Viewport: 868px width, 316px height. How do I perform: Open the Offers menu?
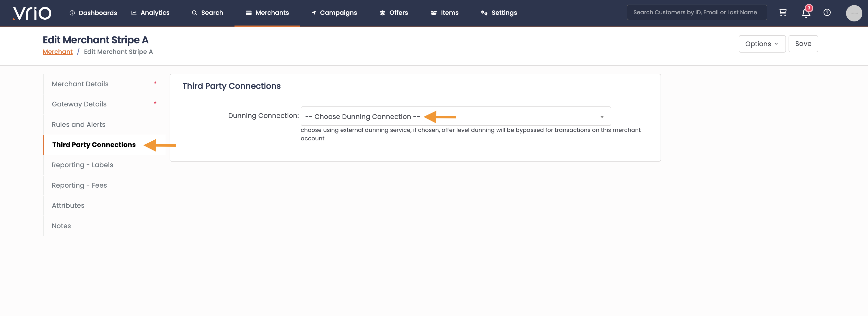[394, 13]
